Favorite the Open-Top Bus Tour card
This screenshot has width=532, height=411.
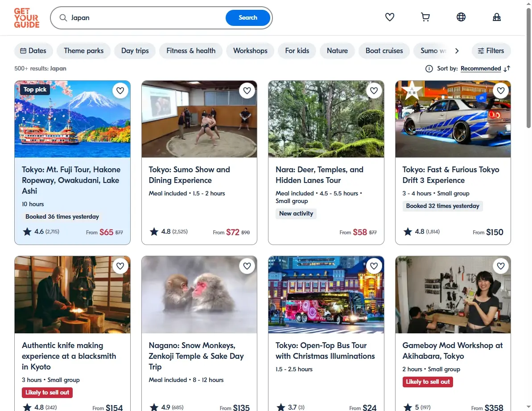[x=374, y=266]
